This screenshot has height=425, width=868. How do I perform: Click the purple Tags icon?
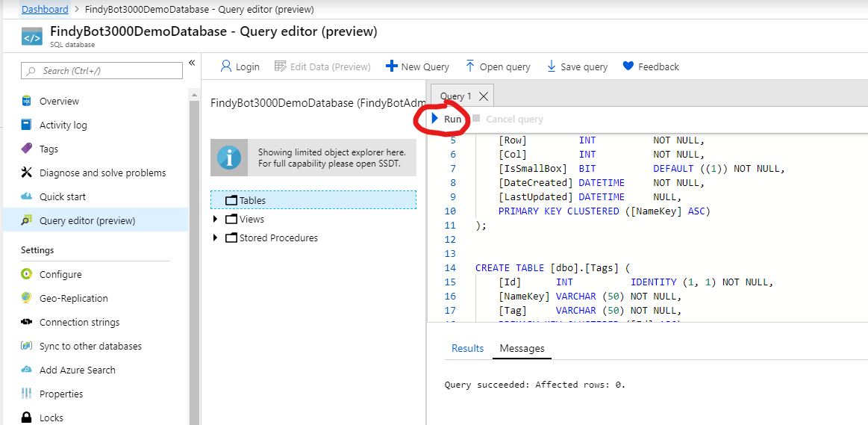[x=27, y=148]
